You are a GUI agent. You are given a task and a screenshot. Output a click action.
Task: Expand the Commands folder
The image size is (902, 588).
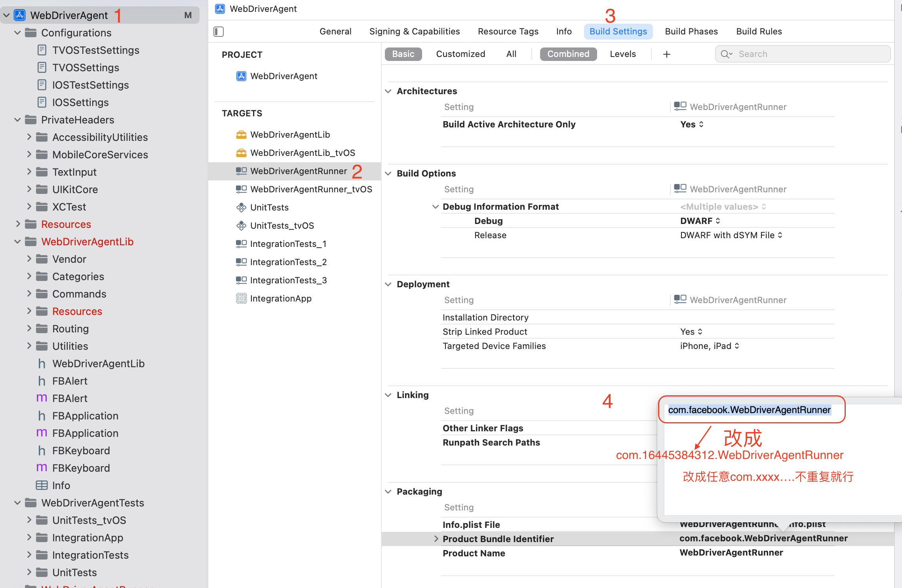coord(29,294)
